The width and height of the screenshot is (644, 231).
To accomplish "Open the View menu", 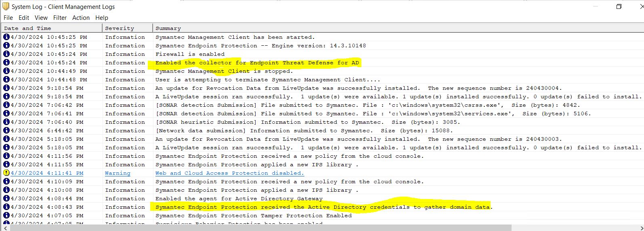I will pyautogui.click(x=41, y=18).
